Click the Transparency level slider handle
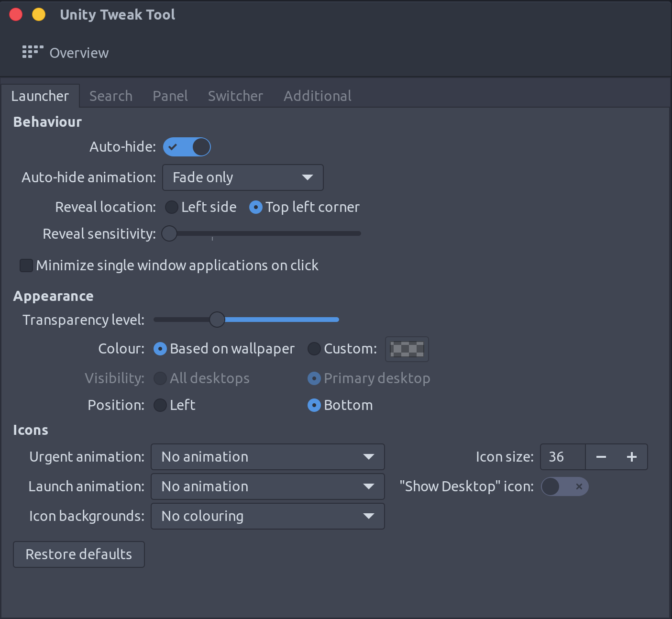This screenshot has width=672, height=619. pos(217,320)
